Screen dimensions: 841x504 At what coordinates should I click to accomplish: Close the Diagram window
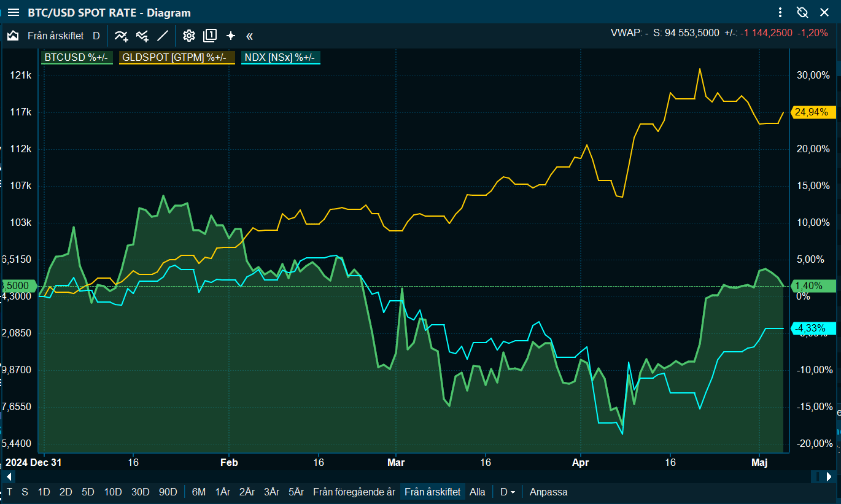click(x=824, y=12)
